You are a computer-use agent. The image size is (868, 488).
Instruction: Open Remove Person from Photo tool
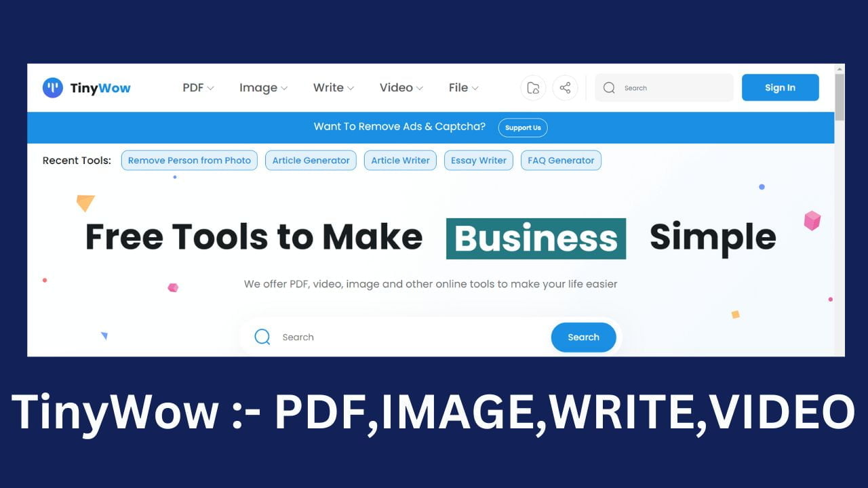click(x=189, y=161)
